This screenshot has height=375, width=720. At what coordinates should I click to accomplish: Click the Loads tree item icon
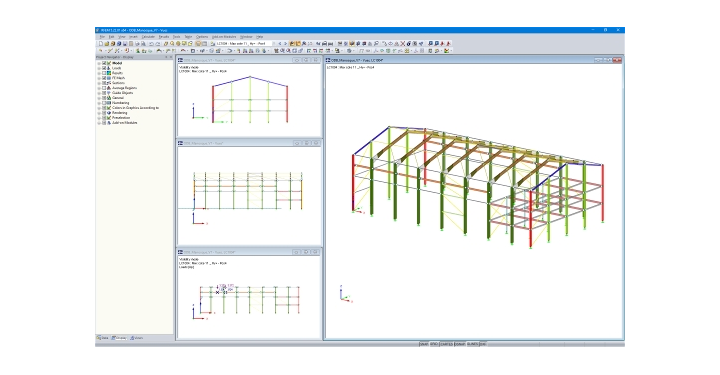[109, 68]
